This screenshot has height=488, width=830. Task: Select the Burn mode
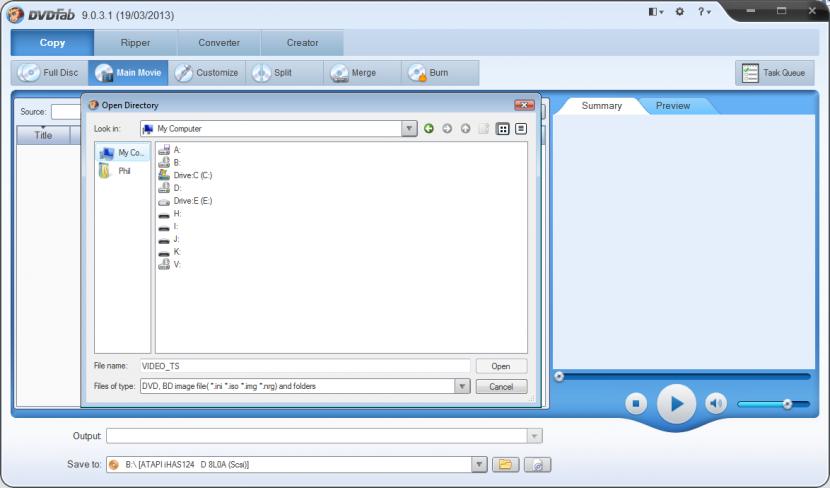click(440, 73)
